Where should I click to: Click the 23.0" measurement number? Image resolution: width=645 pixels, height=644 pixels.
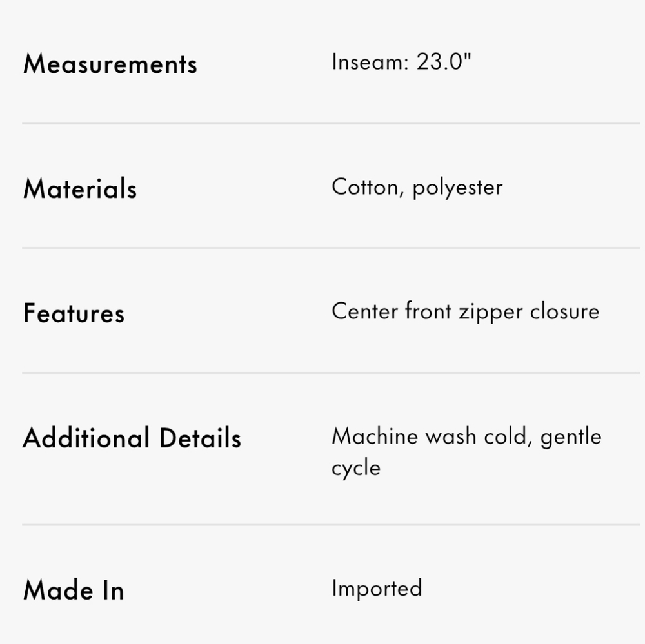pos(444,62)
